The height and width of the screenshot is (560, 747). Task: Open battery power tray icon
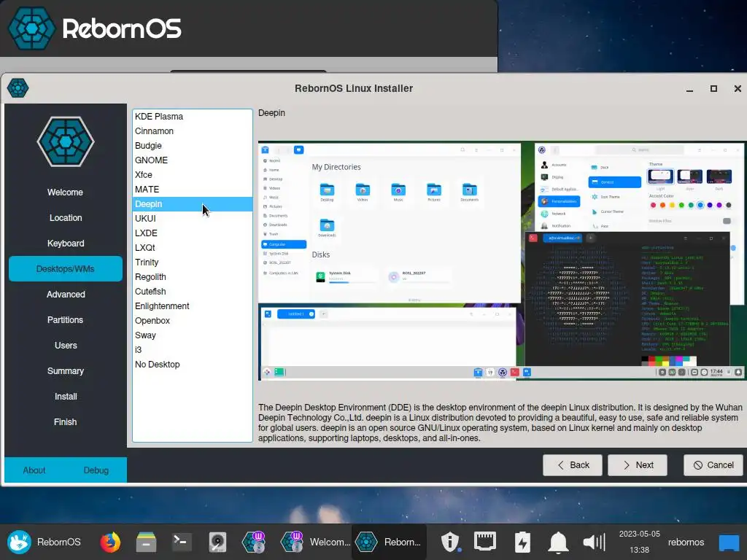[x=522, y=542]
